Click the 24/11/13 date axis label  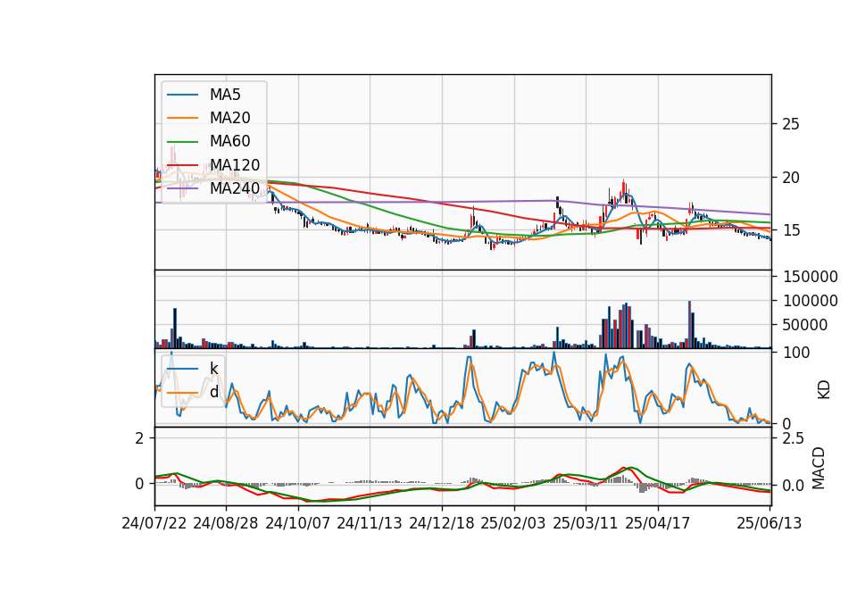[370, 523]
